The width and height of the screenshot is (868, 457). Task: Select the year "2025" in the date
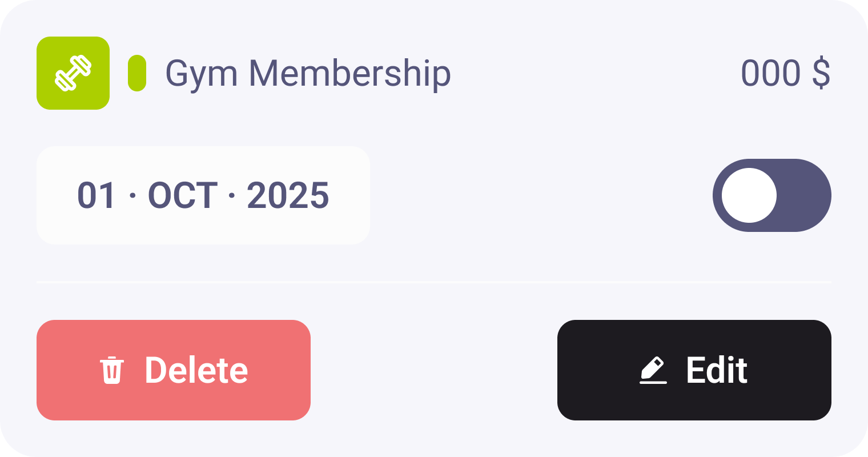point(288,195)
